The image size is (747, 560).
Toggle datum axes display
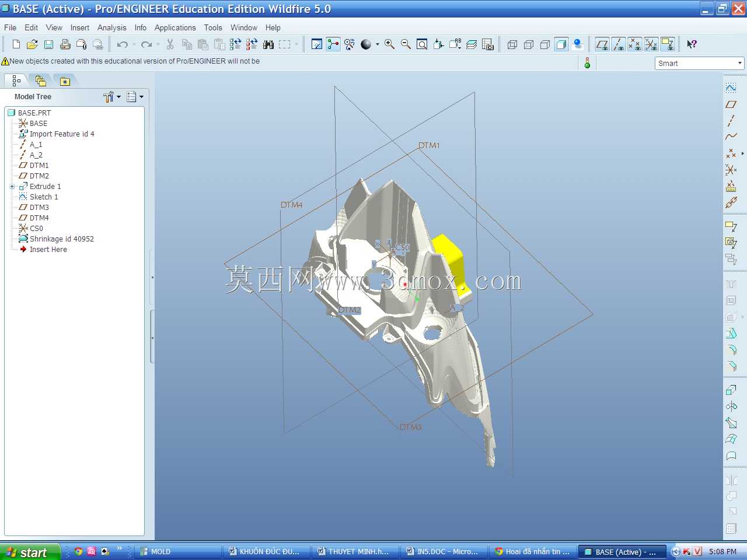(x=619, y=44)
